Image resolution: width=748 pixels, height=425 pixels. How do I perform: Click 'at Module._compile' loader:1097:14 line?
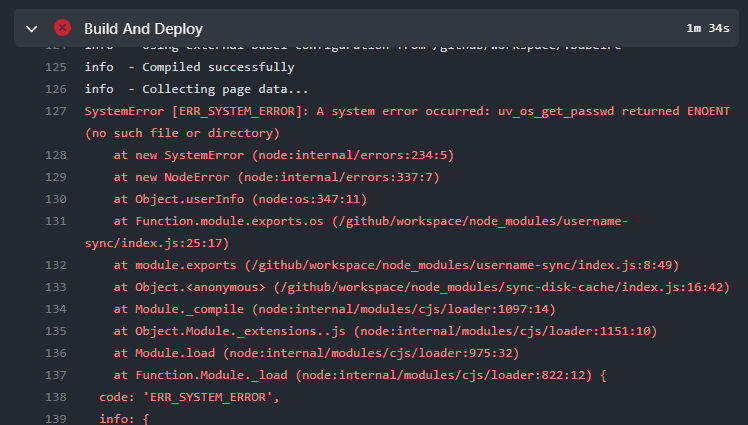[334, 309]
